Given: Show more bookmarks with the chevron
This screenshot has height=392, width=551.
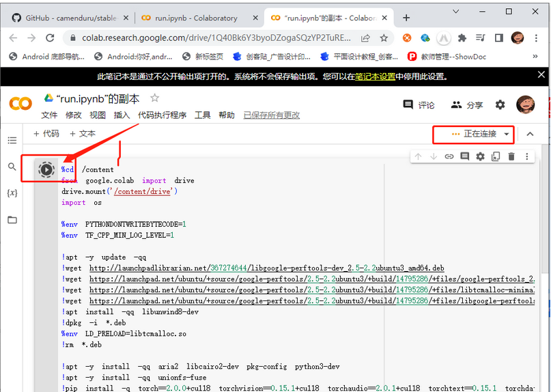Looking at the screenshot, I should click(x=535, y=56).
